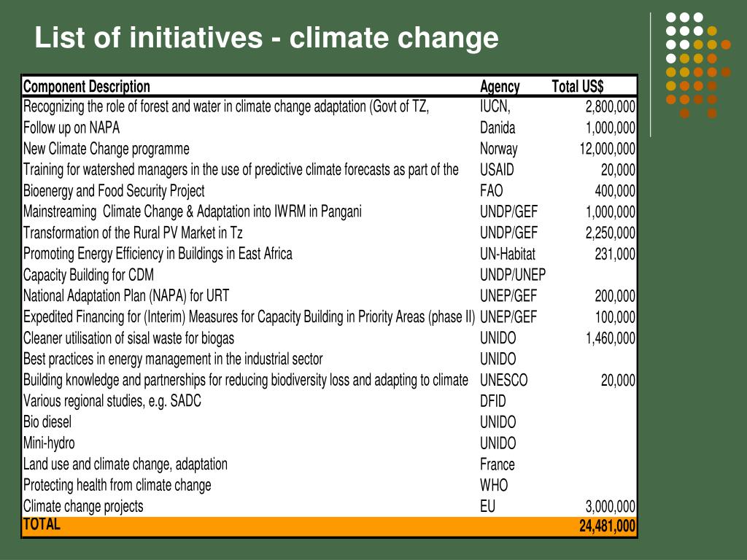Click the 1,460,000 amount
Screen dimensions: 747x560
pos(611,338)
